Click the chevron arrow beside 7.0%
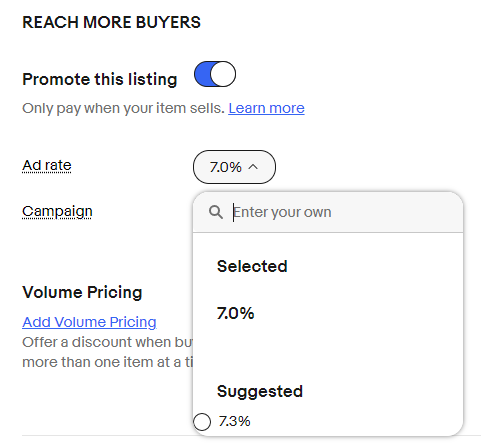 (253, 166)
